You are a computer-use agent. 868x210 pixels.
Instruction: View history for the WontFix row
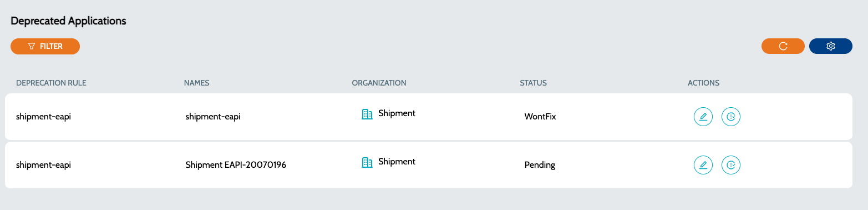click(x=731, y=117)
